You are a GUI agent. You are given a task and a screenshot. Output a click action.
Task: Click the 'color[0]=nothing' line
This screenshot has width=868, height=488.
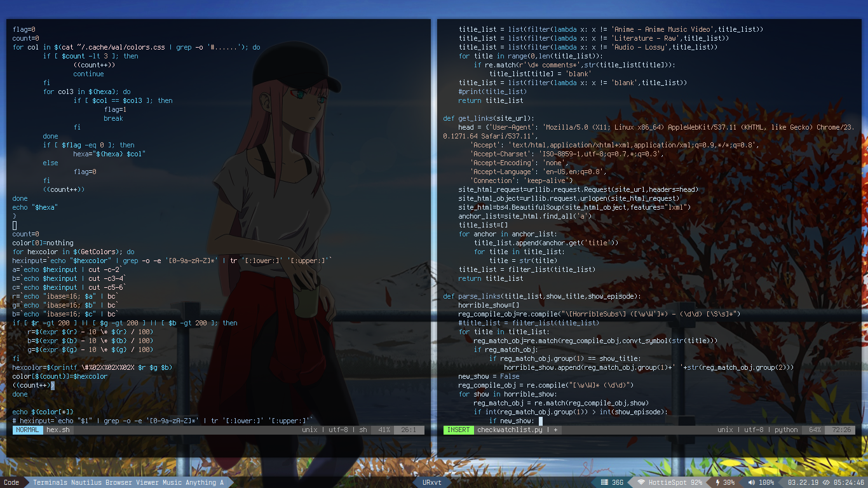(x=43, y=243)
